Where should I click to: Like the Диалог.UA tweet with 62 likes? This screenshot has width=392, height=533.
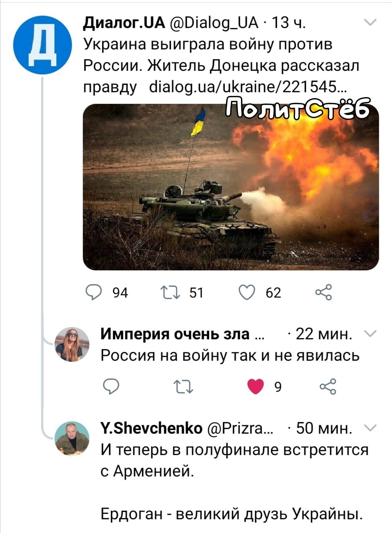pyautogui.click(x=247, y=292)
